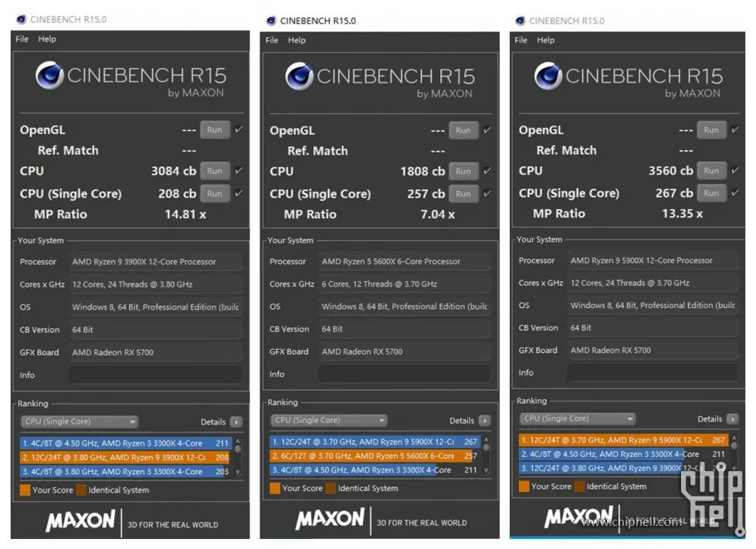Click Identical System swatch in 5600X window

click(331, 488)
